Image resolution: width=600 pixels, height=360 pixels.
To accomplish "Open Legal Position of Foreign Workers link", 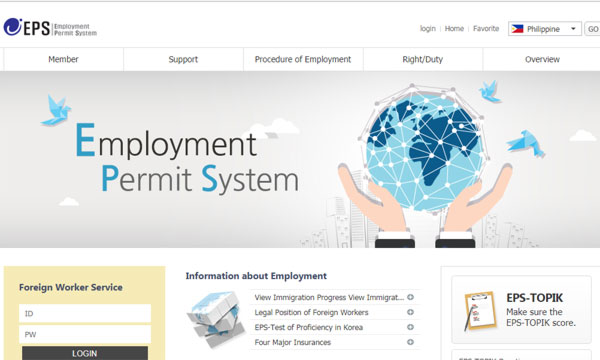I will (x=311, y=312).
